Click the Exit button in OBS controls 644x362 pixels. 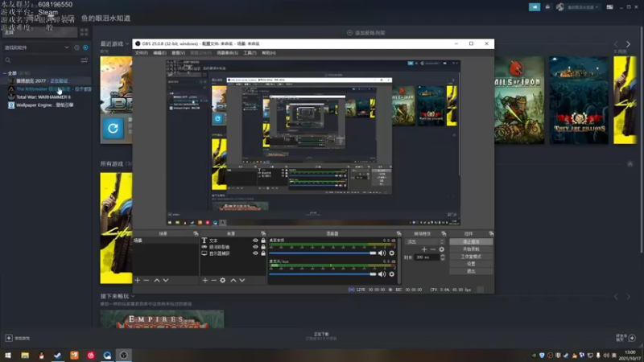(x=471, y=271)
